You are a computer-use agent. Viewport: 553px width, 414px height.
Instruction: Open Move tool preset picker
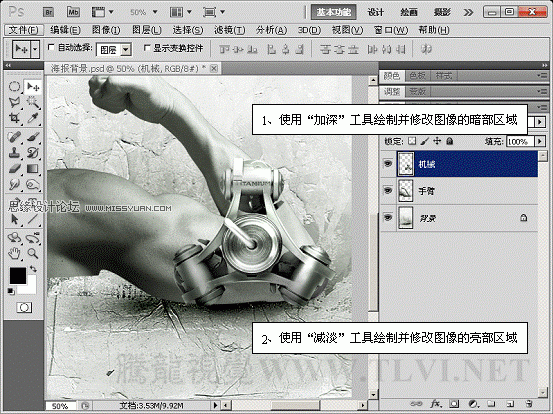coord(35,49)
